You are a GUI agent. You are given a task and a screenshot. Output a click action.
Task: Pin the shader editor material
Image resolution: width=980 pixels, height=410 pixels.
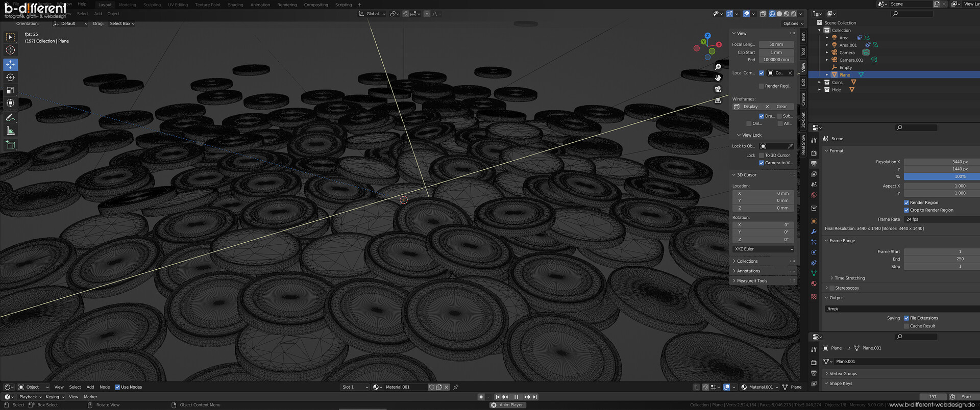point(456,387)
